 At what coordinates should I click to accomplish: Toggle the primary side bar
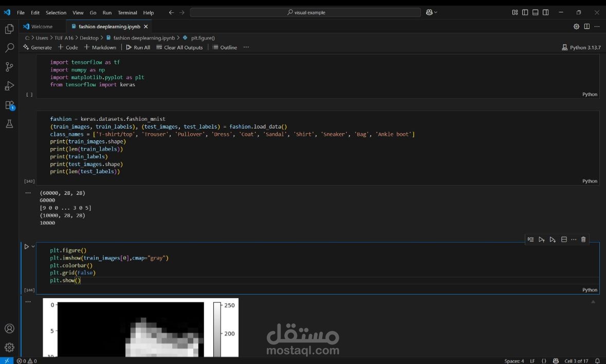pyautogui.click(x=525, y=12)
